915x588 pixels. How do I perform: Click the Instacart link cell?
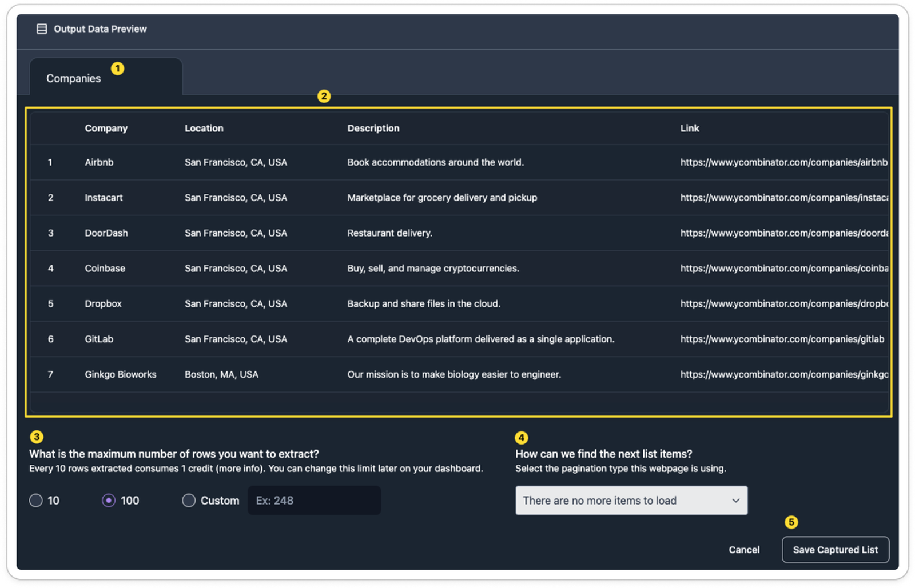784,198
